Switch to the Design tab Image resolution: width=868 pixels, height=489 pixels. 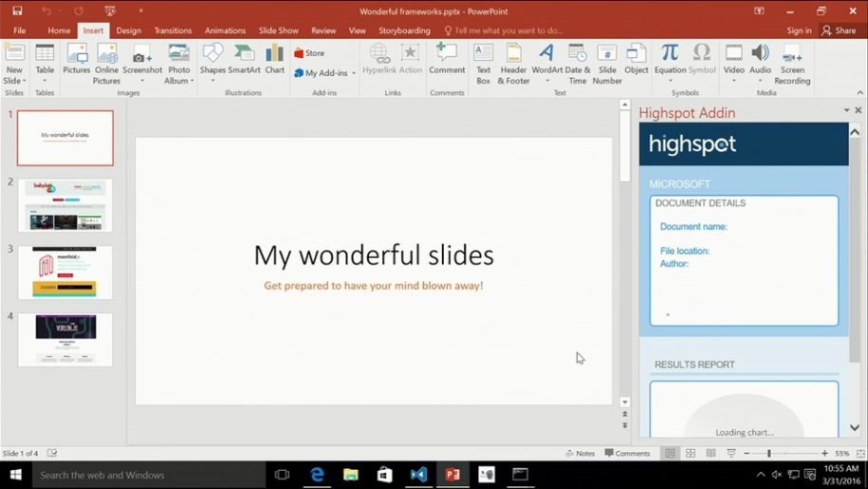(128, 30)
